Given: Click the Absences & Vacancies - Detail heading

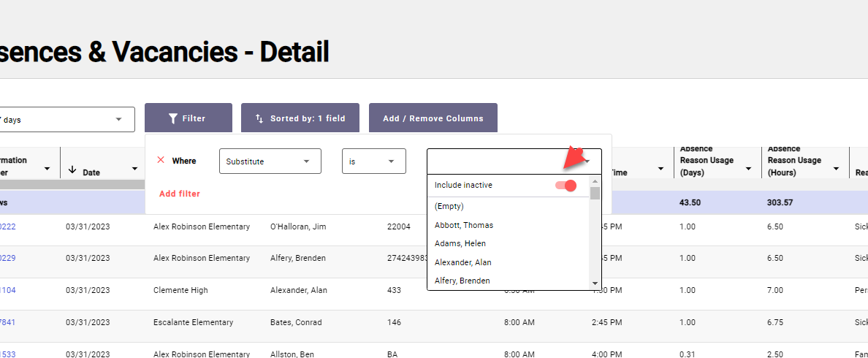Looking at the screenshot, I should click(164, 52).
